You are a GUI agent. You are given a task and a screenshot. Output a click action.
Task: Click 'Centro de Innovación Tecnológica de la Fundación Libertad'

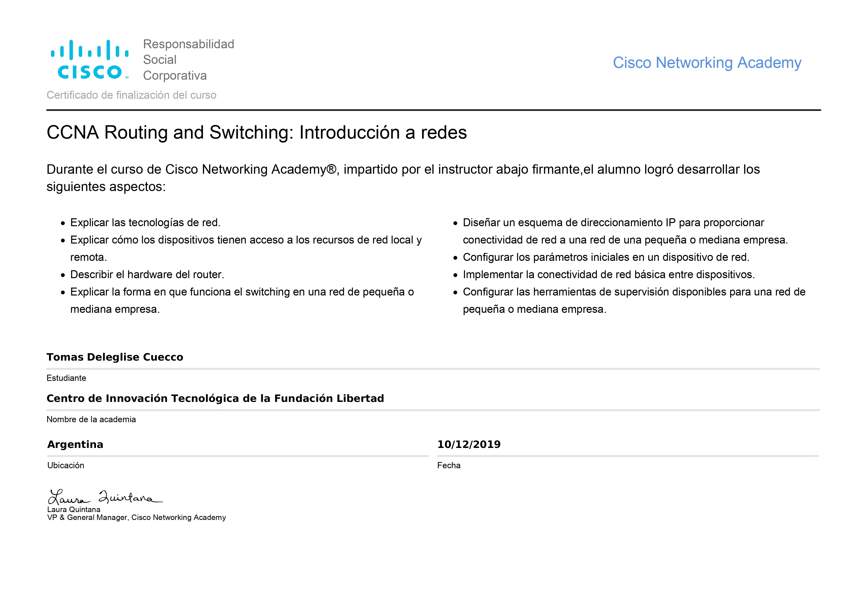215,398
